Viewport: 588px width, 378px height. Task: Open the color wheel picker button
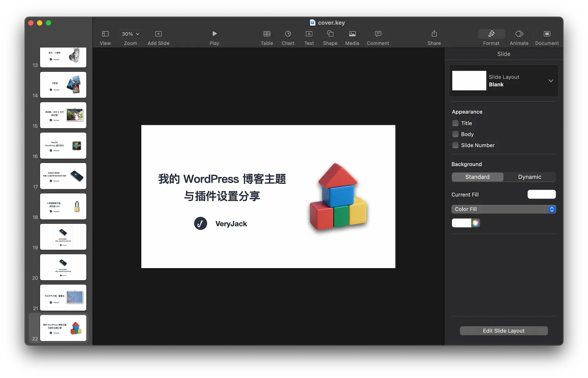tap(476, 223)
